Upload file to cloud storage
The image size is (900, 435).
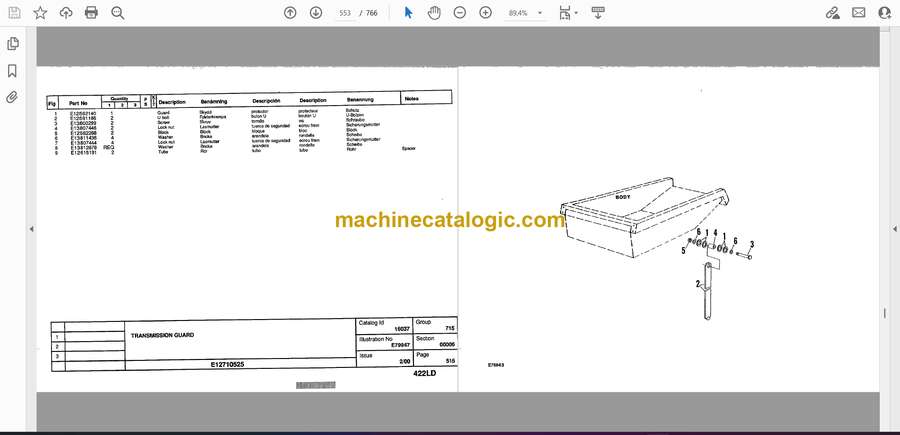[x=66, y=13]
